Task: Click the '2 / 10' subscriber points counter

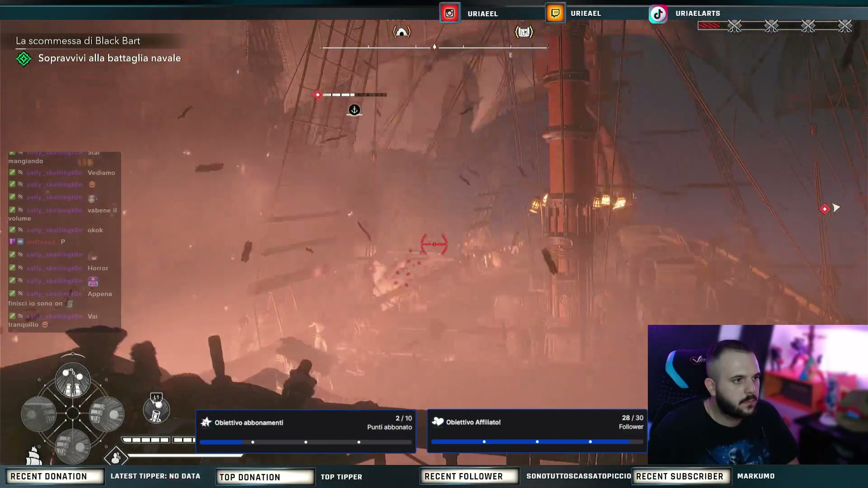Action: 404,418
